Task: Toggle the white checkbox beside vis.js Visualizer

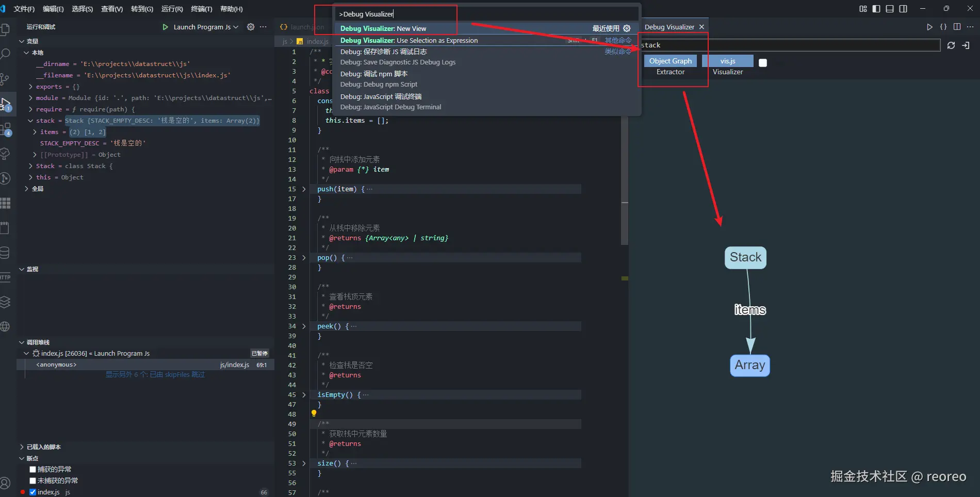Action: tap(763, 63)
